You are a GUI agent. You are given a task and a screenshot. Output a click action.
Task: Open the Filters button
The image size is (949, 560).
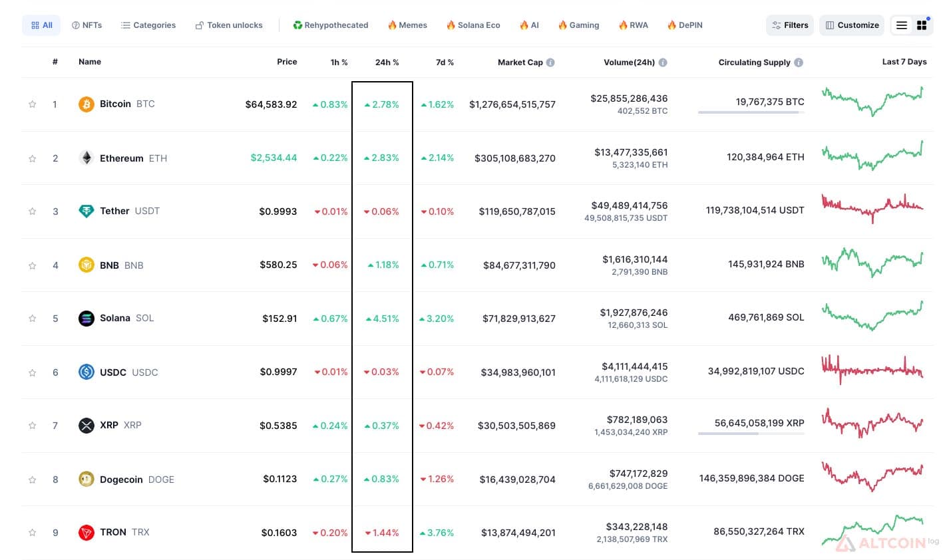click(790, 25)
